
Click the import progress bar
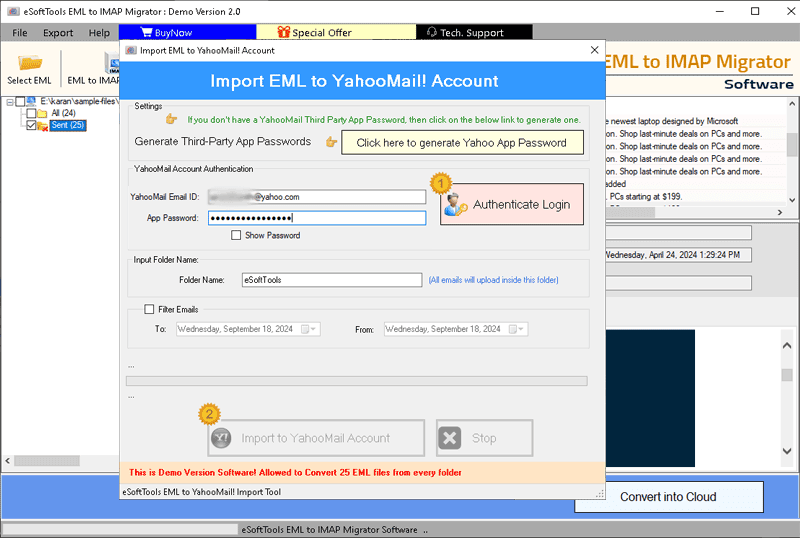(357, 381)
